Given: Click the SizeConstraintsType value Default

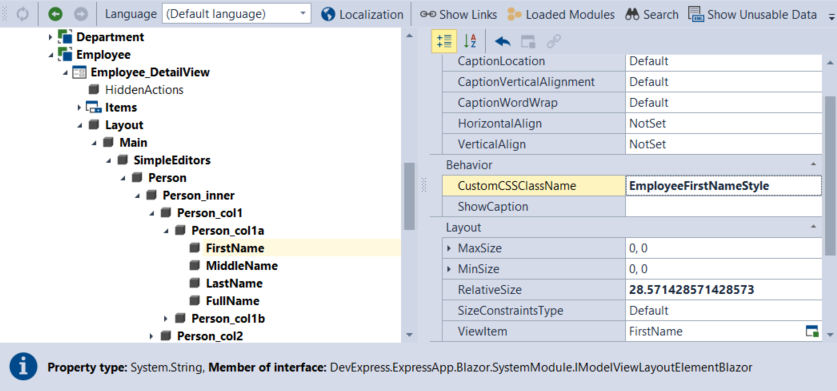Looking at the screenshot, I should coord(649,311).
